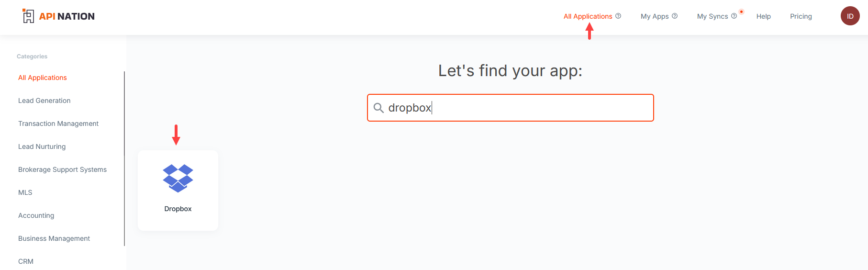Open the Pricing page link

click(801, 16)
